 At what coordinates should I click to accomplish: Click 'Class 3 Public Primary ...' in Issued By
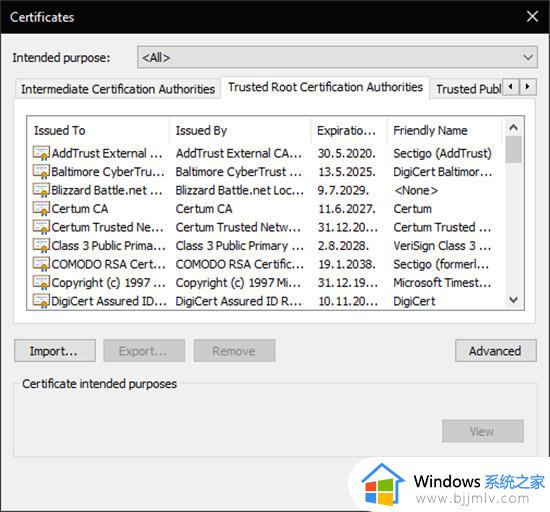240,246
